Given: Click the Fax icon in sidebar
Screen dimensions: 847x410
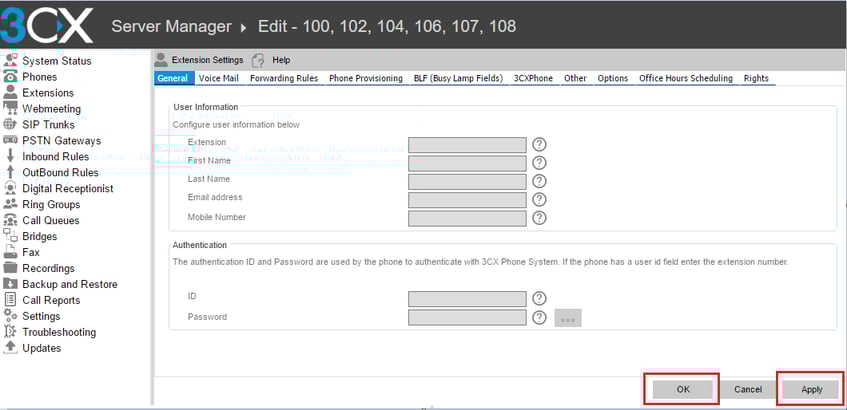Looking at the screenshot, I should (10, 252).
